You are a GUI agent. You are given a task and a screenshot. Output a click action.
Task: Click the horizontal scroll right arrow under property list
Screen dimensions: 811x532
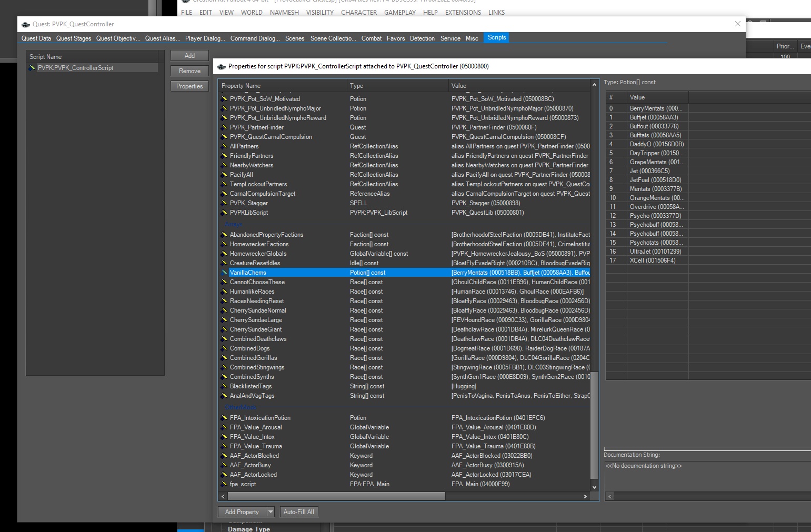pos(585,496)
